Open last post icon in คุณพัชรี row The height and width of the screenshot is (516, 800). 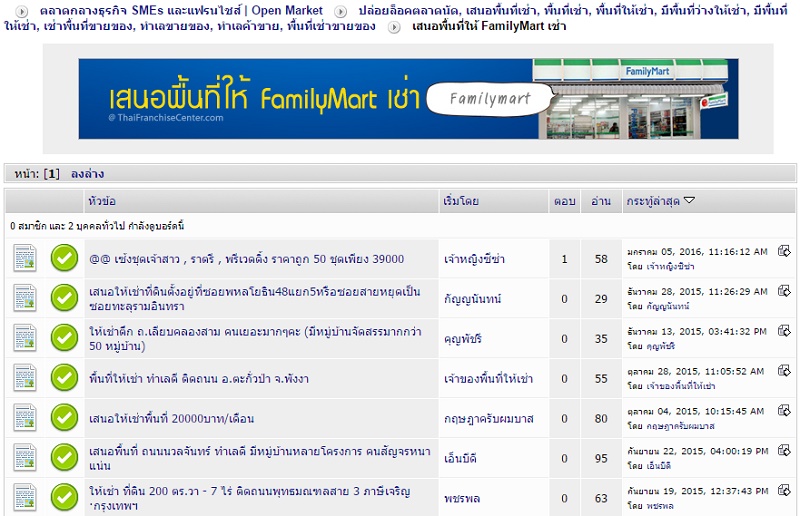(784, 330)
